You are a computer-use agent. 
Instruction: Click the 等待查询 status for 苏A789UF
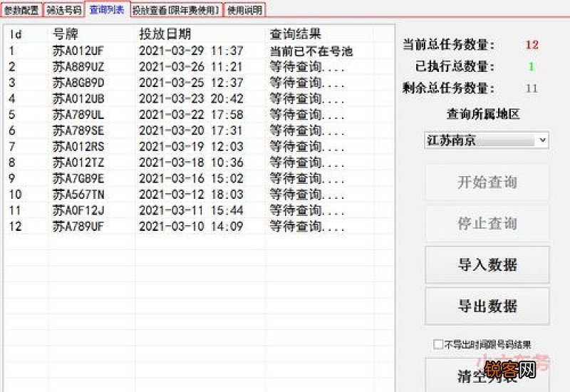coord(307,227)
